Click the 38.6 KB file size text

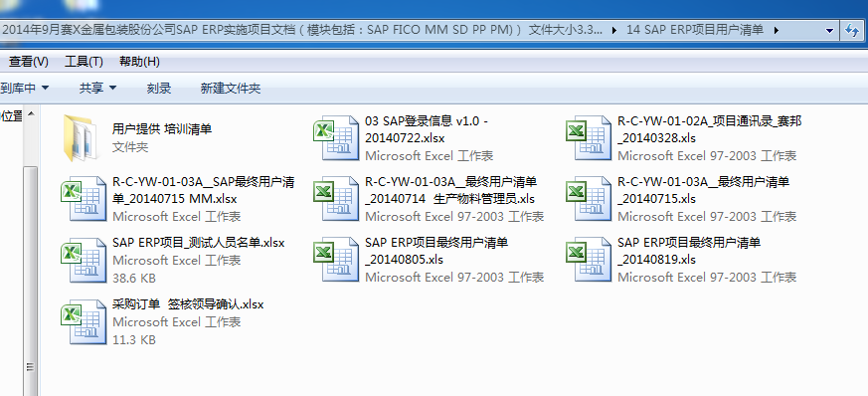134,278
